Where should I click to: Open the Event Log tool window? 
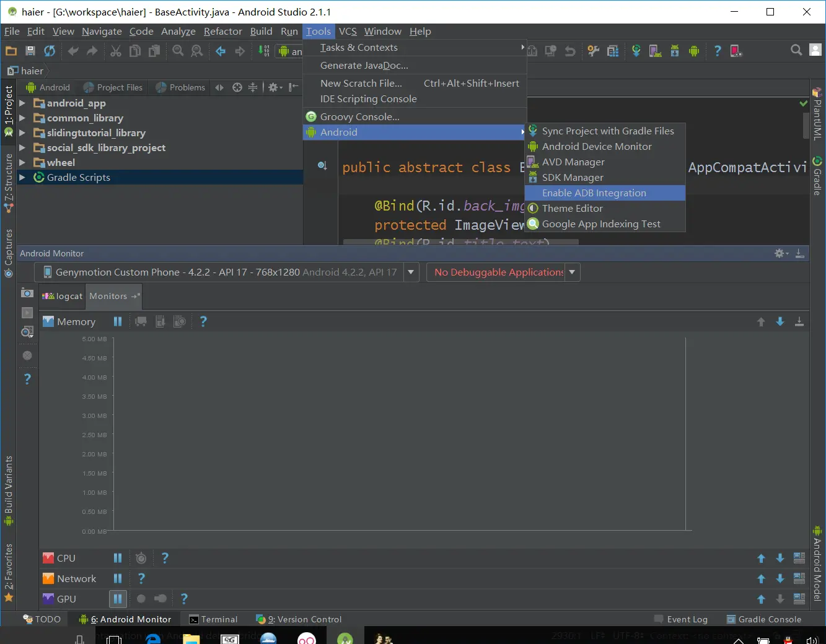(x=680, y=619)
